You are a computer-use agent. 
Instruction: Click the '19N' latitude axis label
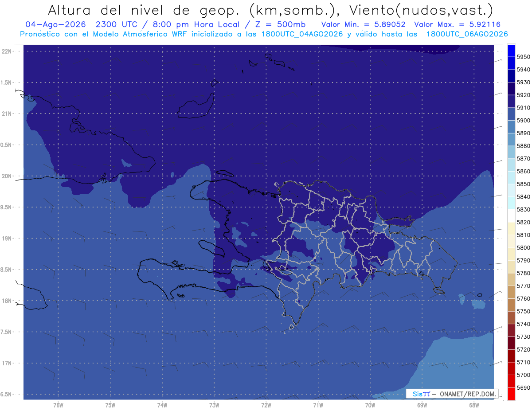[x=7, y=238]
